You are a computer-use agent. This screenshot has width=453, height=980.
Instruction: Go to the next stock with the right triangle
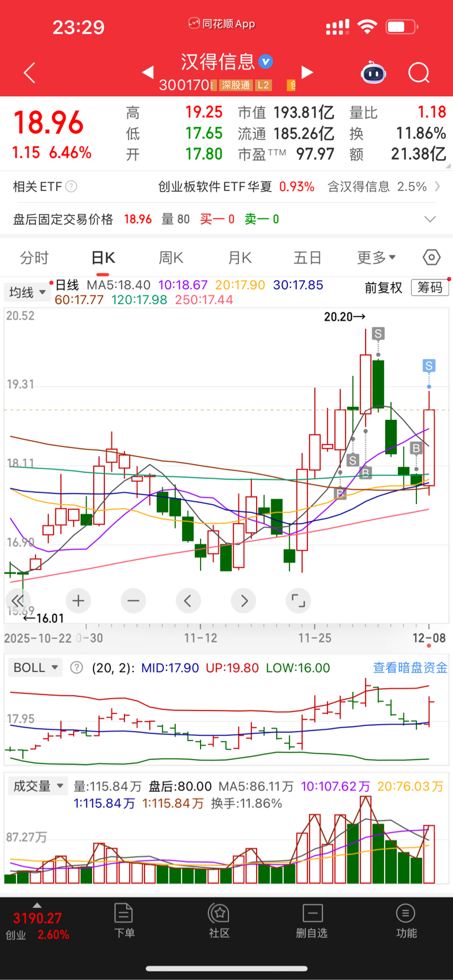pyautogui.click(x=307, y=72)
